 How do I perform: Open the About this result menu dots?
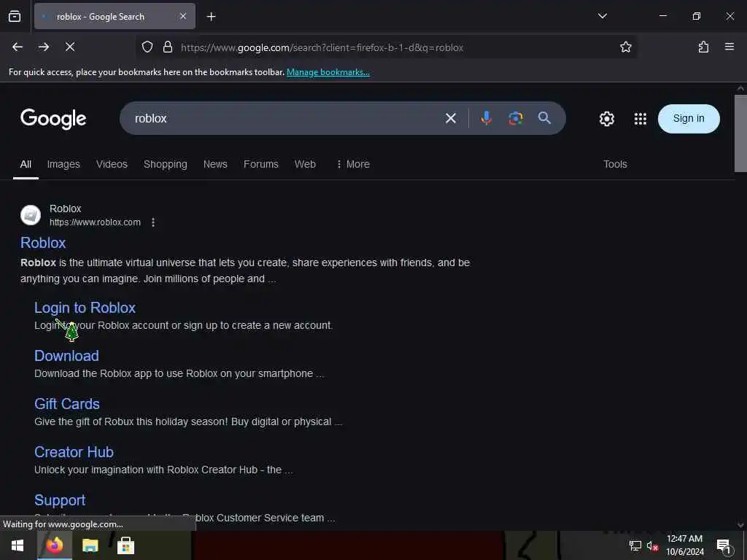[x=153, y=222]
